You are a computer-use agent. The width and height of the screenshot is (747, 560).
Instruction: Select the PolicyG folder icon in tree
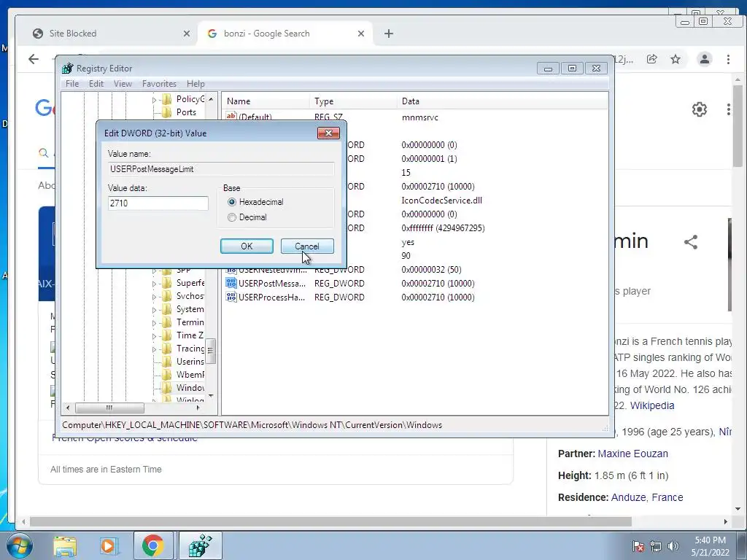[x=167, y=99]
